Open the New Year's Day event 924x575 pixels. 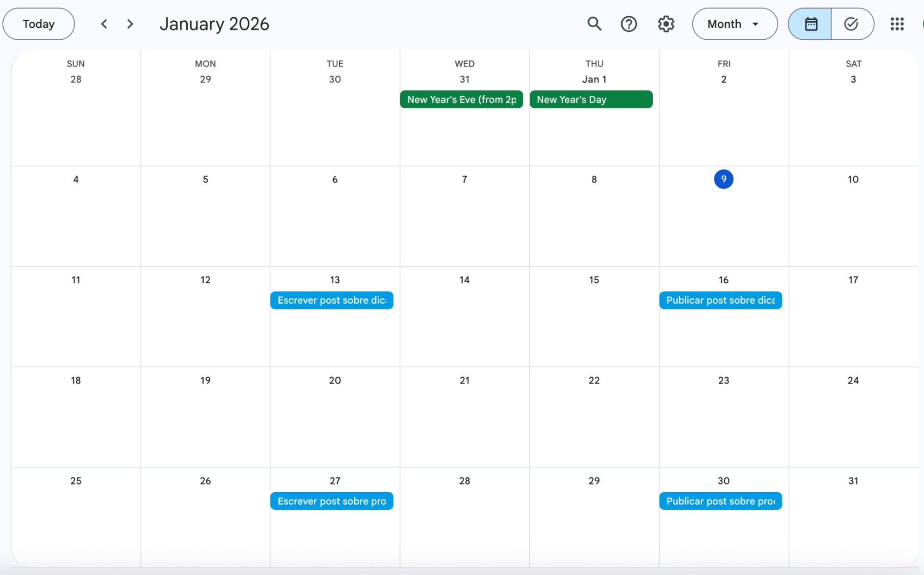[x=591, y=99]
